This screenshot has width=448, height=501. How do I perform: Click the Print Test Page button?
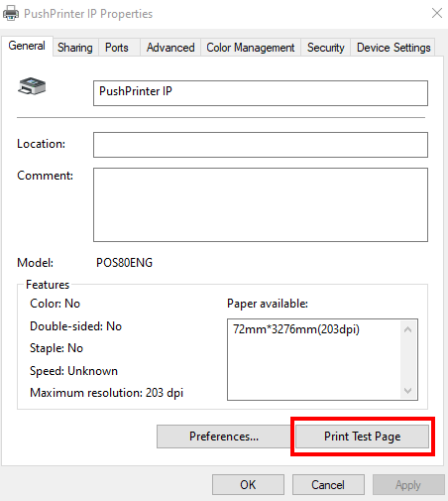click(x=363, y=437)
